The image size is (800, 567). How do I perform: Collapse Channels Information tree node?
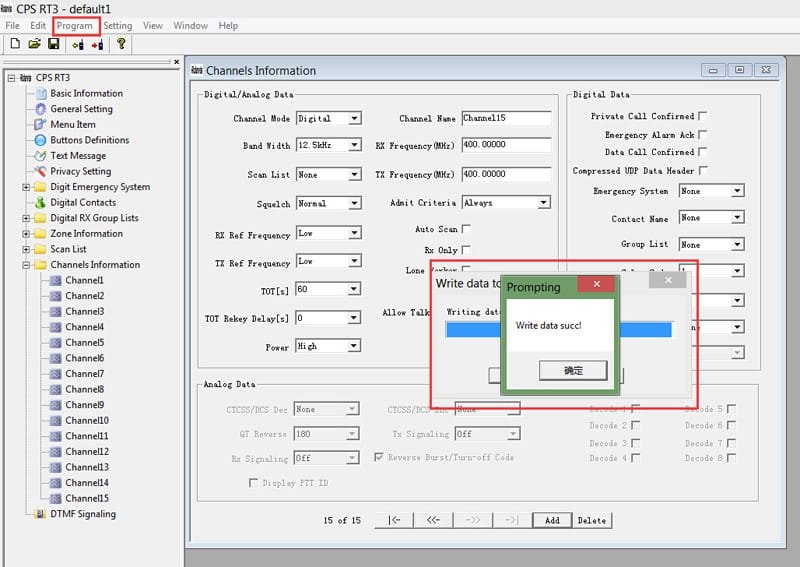coord(26,265)
